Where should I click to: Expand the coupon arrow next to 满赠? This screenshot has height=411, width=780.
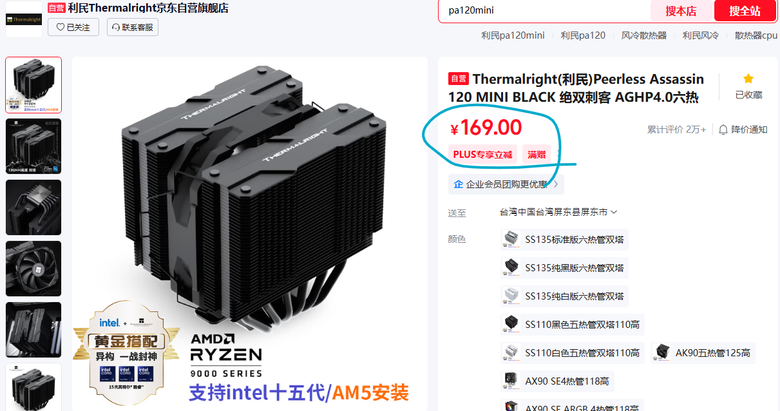pyautogui.click(x=559, y=155)
